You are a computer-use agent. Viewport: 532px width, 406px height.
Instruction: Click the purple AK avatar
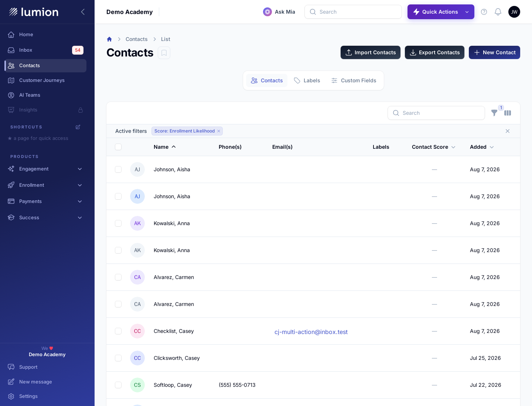137,223
